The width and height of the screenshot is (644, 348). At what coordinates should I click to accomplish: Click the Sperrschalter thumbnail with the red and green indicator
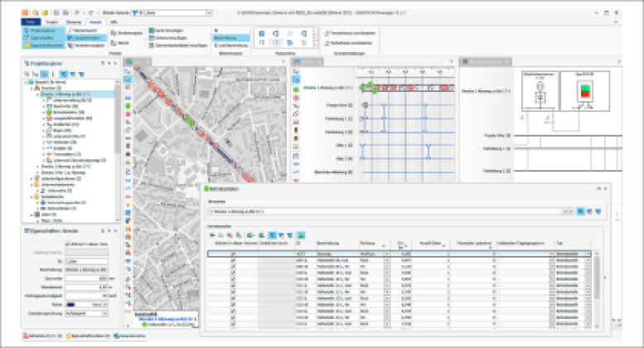[585, 90]
